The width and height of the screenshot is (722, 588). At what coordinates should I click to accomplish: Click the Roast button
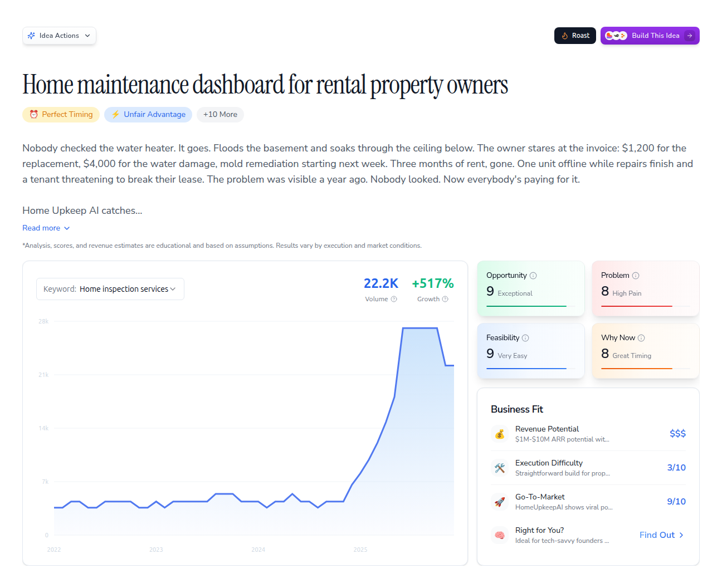point(575,36)
